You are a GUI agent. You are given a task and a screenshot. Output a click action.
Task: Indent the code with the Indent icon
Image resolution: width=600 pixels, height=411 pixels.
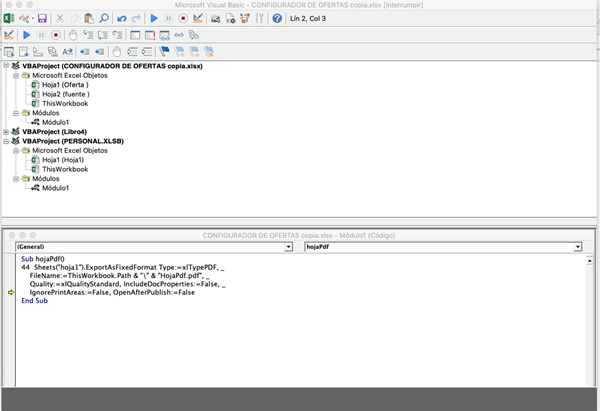coord(85,52)
